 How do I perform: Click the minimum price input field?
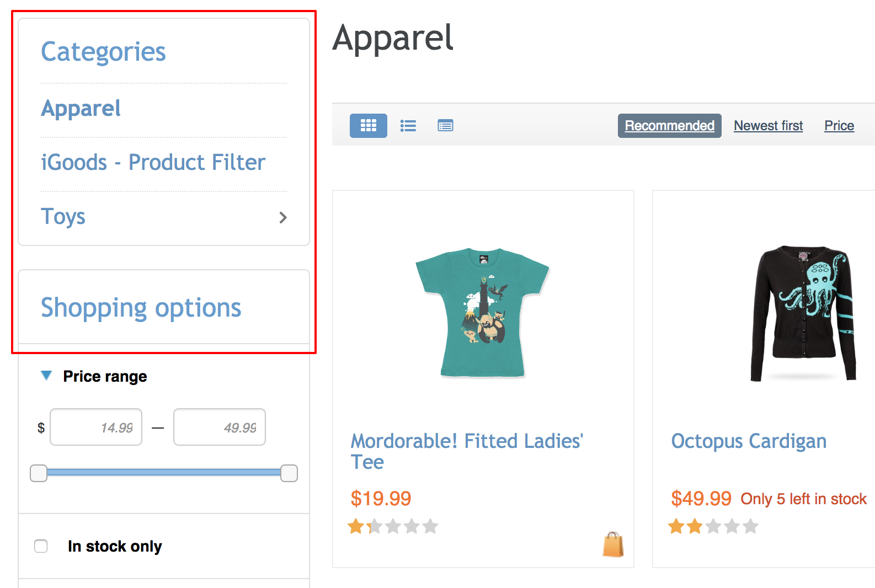[x=95, y=426]
